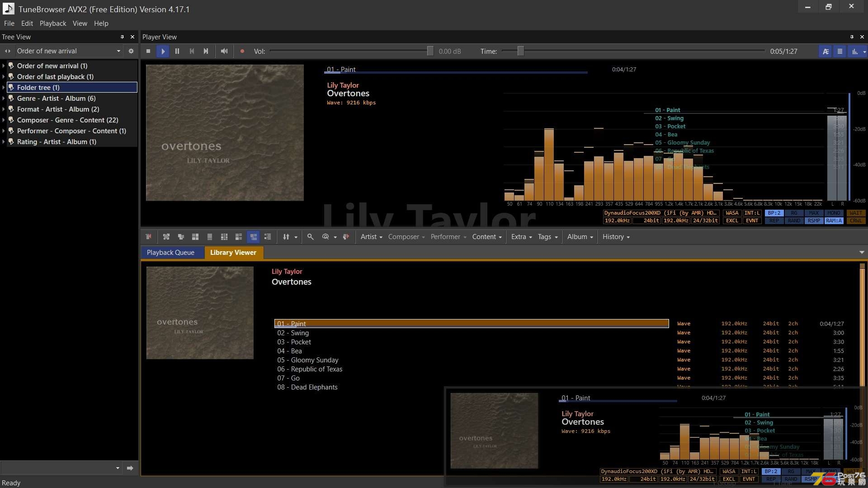Image resolution: width=868 pixels, height=488 pixels.
Task: Click the EXCL exclusive mode button in Player View
Action: tap(732, 221)
